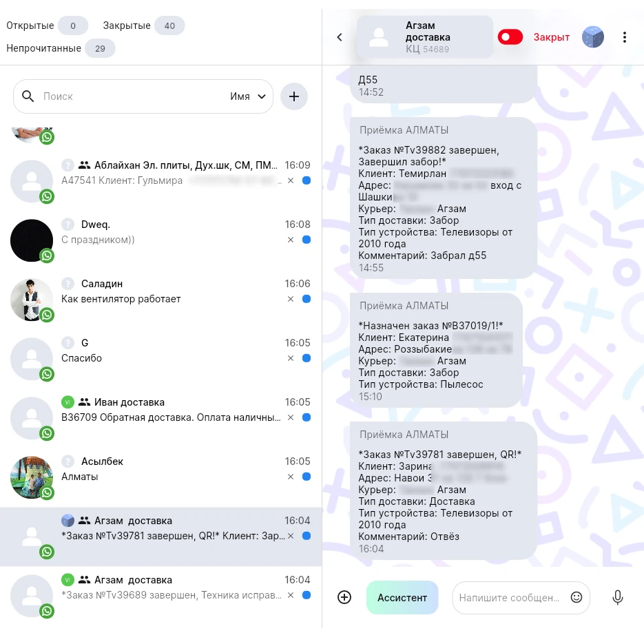Expand the Имя search filter dropdown

pyautogui.click(x=248, y=96)
